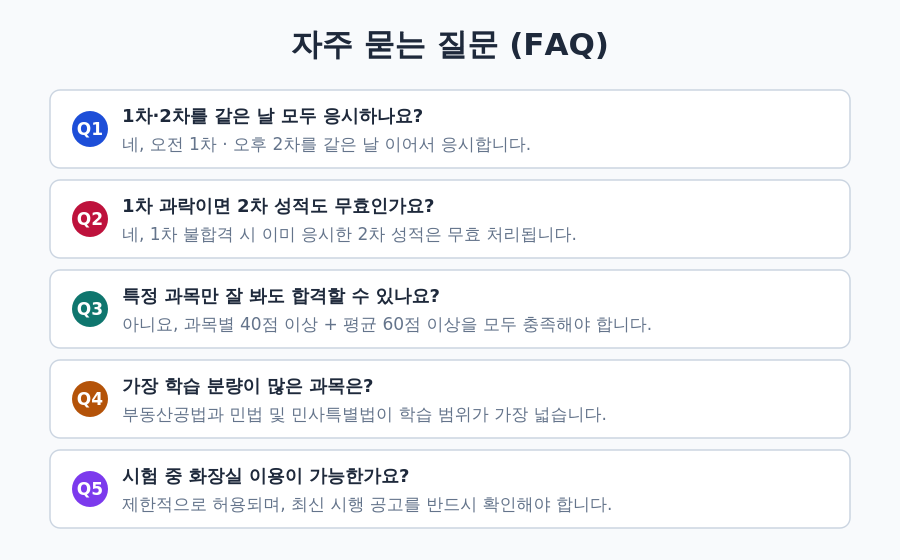Viewport: 900px width, 560px height.
Task: Click the blue Q1 badge icon
Action: click(90, 129)
